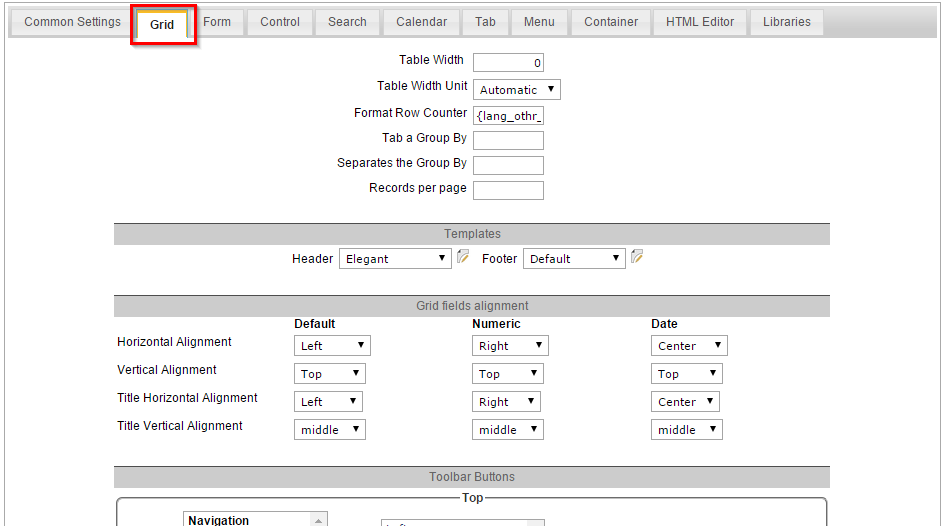Open the Header template dropdown
This screenshot has width=947, height=526.
pos(395,259)
